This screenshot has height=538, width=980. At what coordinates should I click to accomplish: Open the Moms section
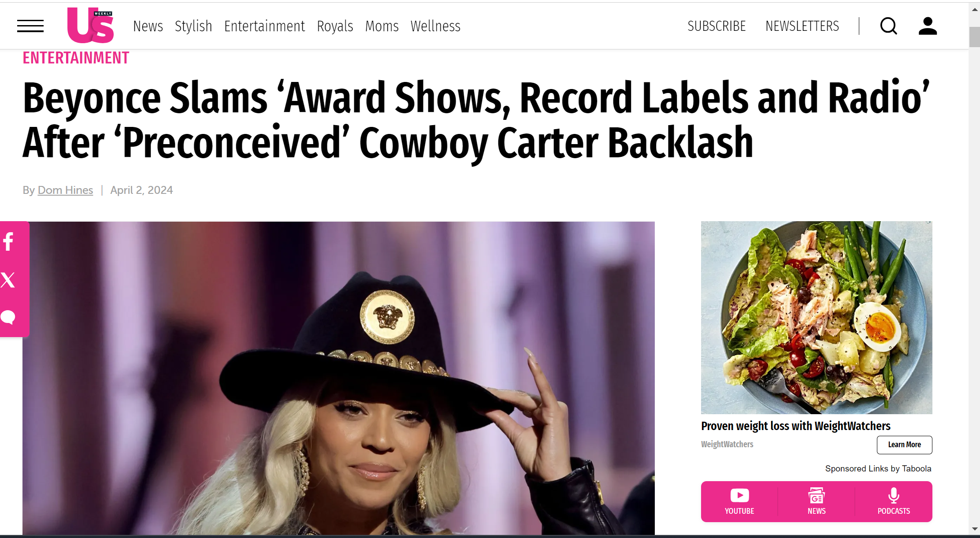point(382,26)
